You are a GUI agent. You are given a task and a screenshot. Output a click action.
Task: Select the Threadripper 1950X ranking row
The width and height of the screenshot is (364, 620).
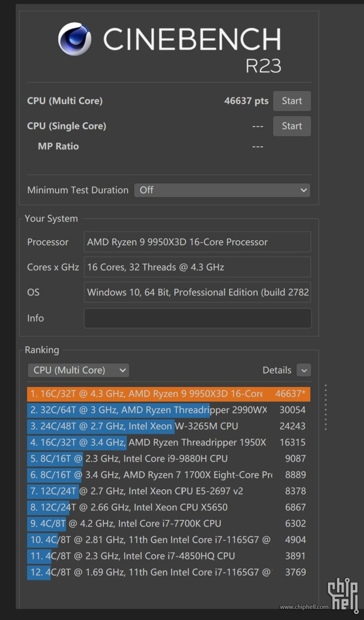pos(169,442)
